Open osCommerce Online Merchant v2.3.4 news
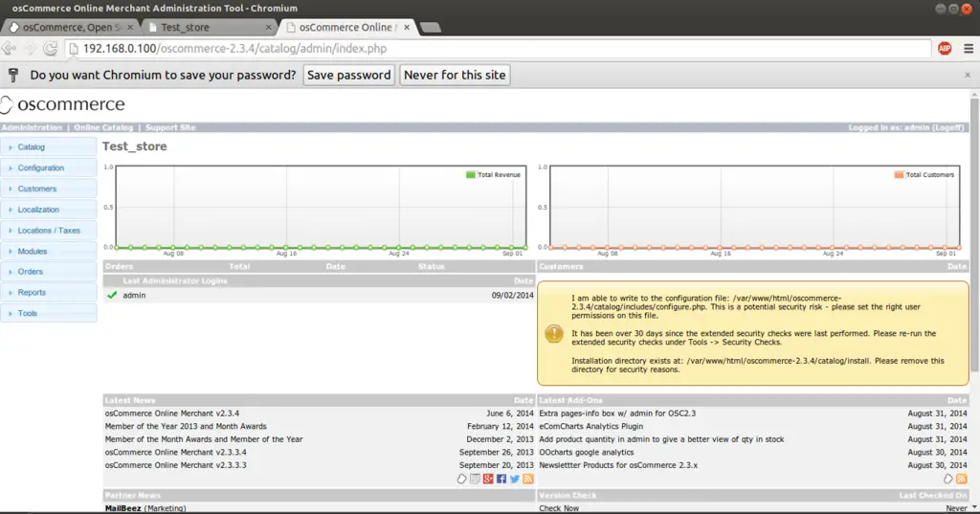This screenshot has height=514, width=980. (172, 413)
